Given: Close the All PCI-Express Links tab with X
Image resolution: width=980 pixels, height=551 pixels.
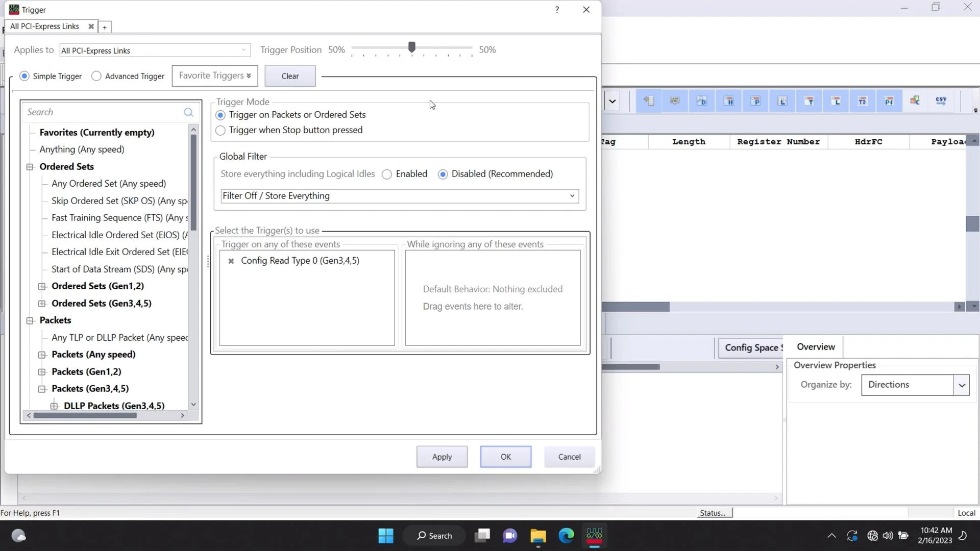Looking at the screenshot, I should 91,27.
